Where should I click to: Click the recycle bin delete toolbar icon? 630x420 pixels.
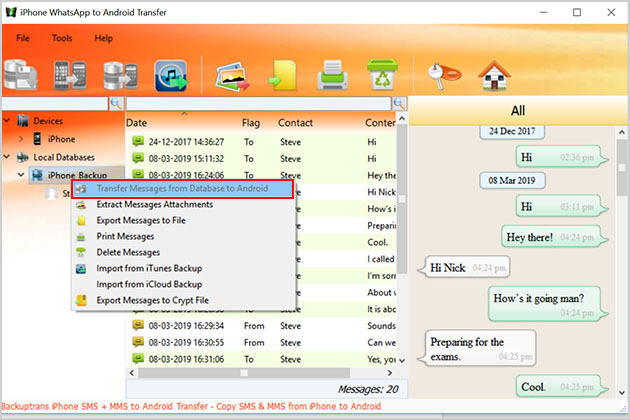(x=382, y=75)
